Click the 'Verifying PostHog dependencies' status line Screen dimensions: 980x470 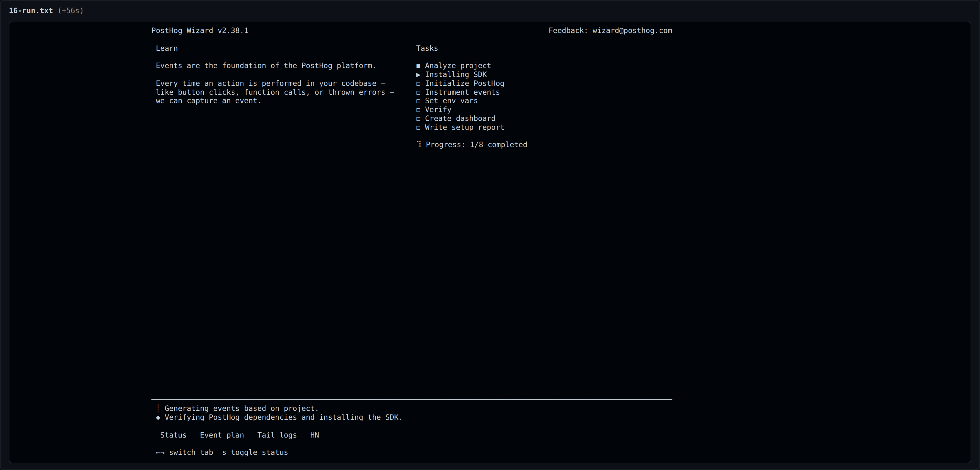tap(283, 417)
